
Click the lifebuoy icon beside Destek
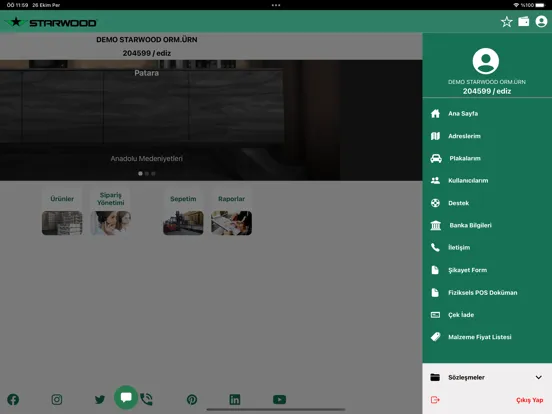(x=435, y=203)
